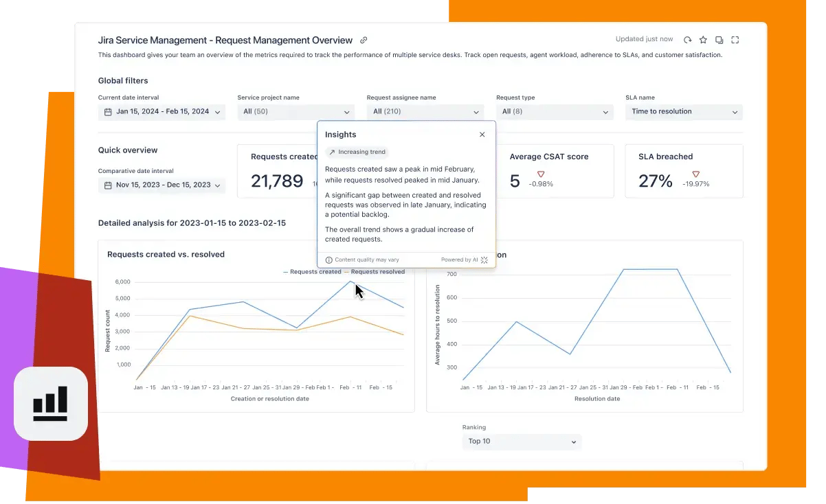
Task: Star this dashboard as a favorite
Action: [x=703, y=40]
